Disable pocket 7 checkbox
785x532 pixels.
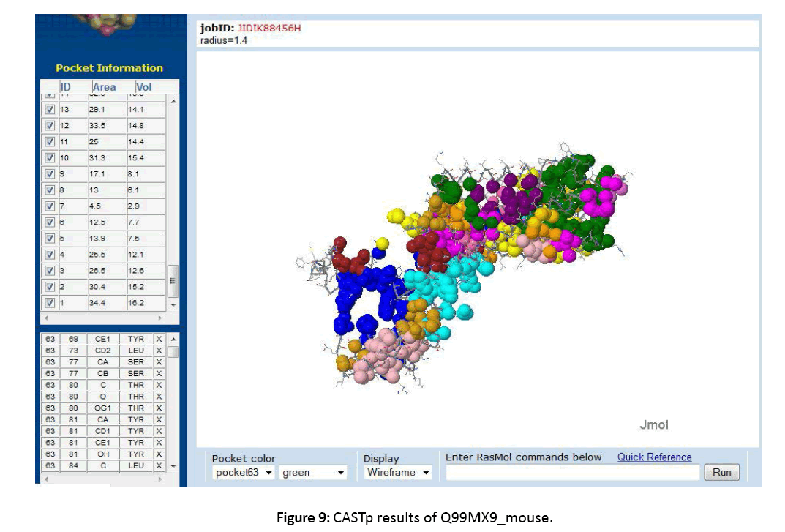coord(50,206)
